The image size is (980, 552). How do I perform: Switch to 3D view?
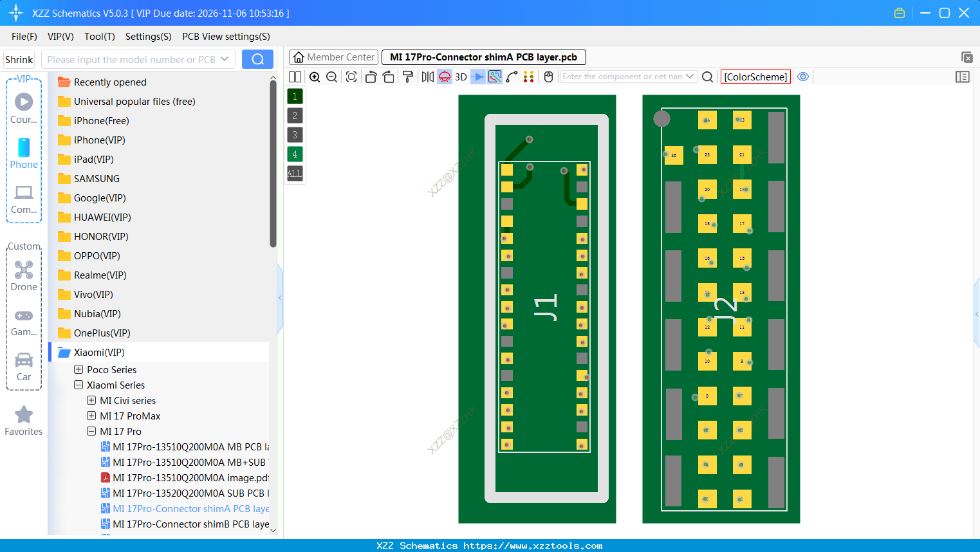461,77
